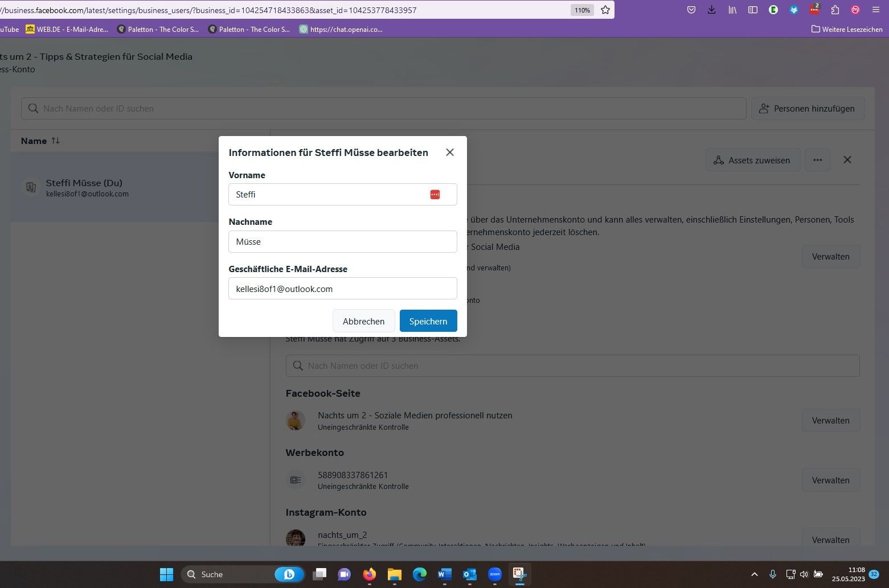
Task: Toggle the Firefox sidebar icon
Action: pyautogui.click(x=753, y=10)
